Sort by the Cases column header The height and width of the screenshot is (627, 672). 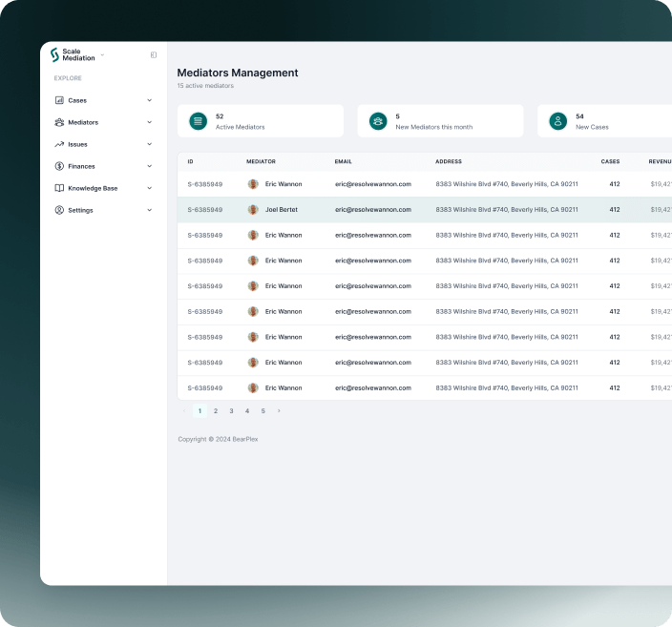[x=610, y=161]
